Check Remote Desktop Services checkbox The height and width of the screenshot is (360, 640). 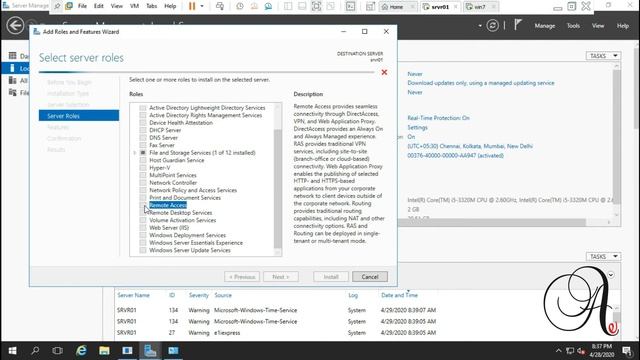tap(142, 213)
